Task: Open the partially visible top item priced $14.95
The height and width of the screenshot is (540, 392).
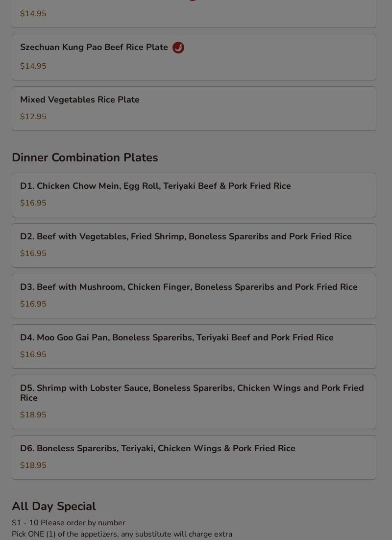Action: tap(194, 14)
